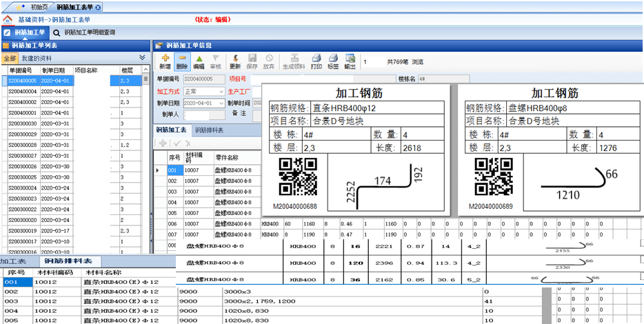Click the 楼栋名 field showing 4#
The height and width of the screenshot is (324, 644).
point(443,79)
